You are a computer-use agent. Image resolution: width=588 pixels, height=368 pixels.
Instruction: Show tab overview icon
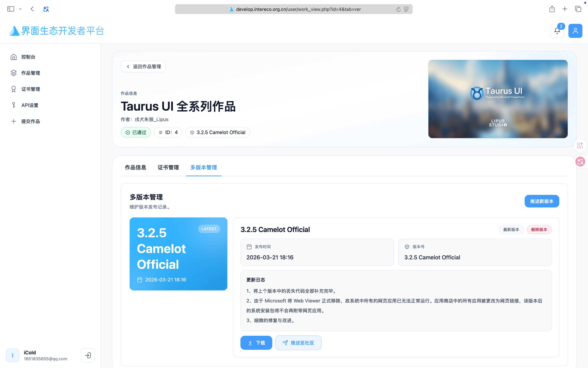click(578, 9)
